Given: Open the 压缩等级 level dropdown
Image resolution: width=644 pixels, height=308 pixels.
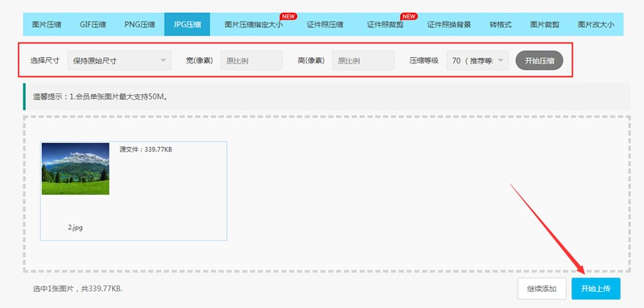Looking at the screenshot, I should [x=477, y=60].
